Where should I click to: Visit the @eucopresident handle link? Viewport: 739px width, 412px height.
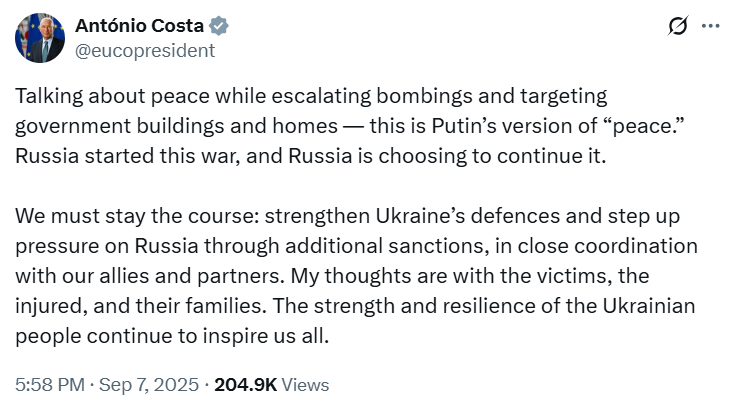click(x=145, y=50)
